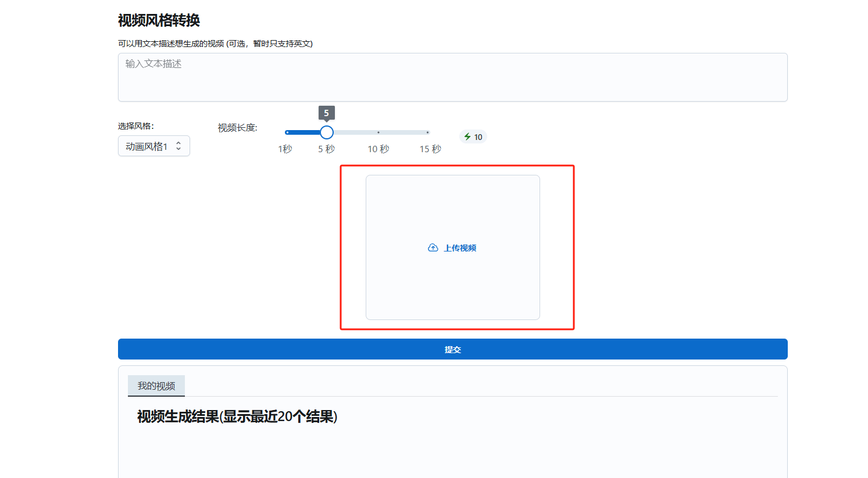The height and width of the screenshot is (478, 868).
Task: Click the tooltip bubble showing 5 above the slider
Action: click(x=326, y=112)
